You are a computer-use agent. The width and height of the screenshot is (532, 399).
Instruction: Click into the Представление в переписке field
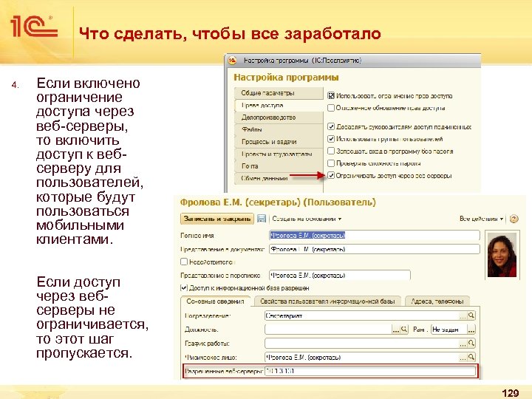point(340,275)
